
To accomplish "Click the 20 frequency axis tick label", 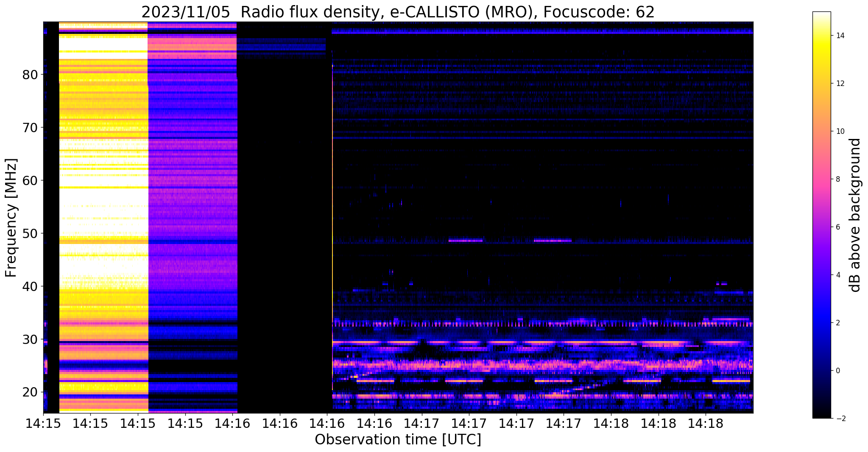I will click(x=29, y=393).
